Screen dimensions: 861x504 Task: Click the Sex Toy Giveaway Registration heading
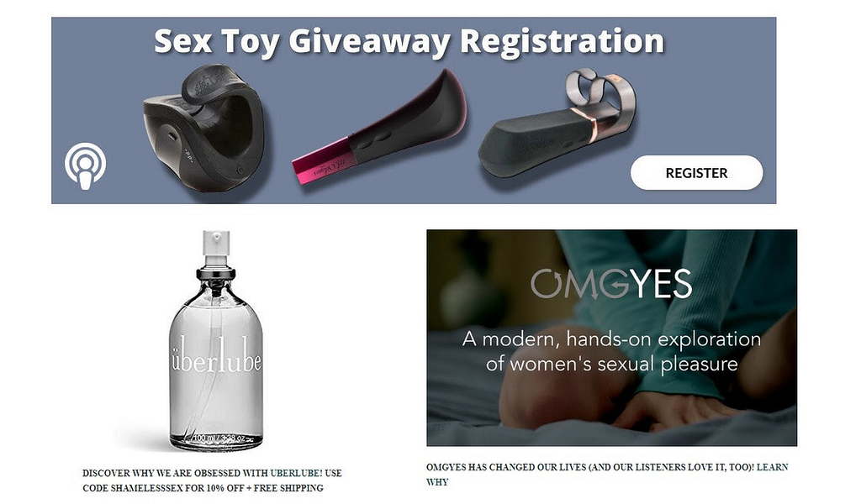409,40
